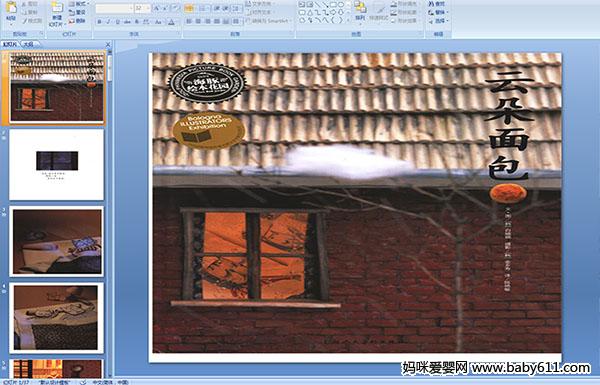Select the third slide thumbnail
600x385 pixels.
tap(57, 241)
